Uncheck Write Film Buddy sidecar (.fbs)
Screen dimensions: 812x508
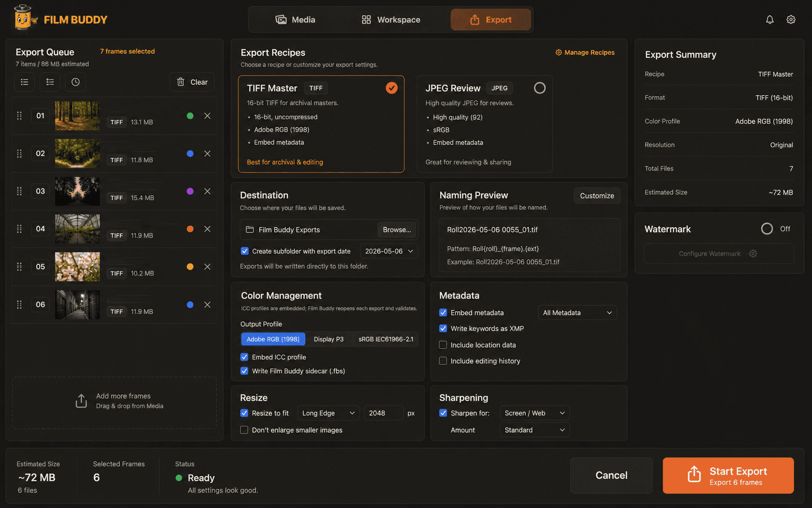pos(244,371)
